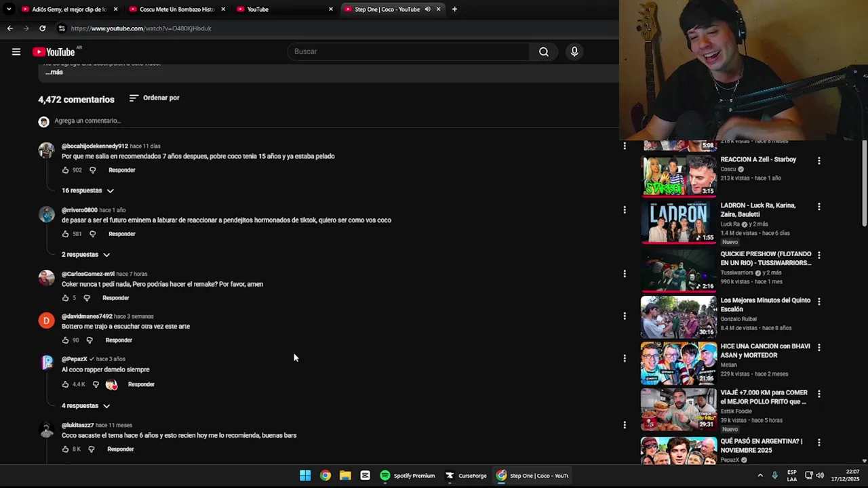Dislike the comment by @PepazX
868x488 pixels.
point(96,384)
